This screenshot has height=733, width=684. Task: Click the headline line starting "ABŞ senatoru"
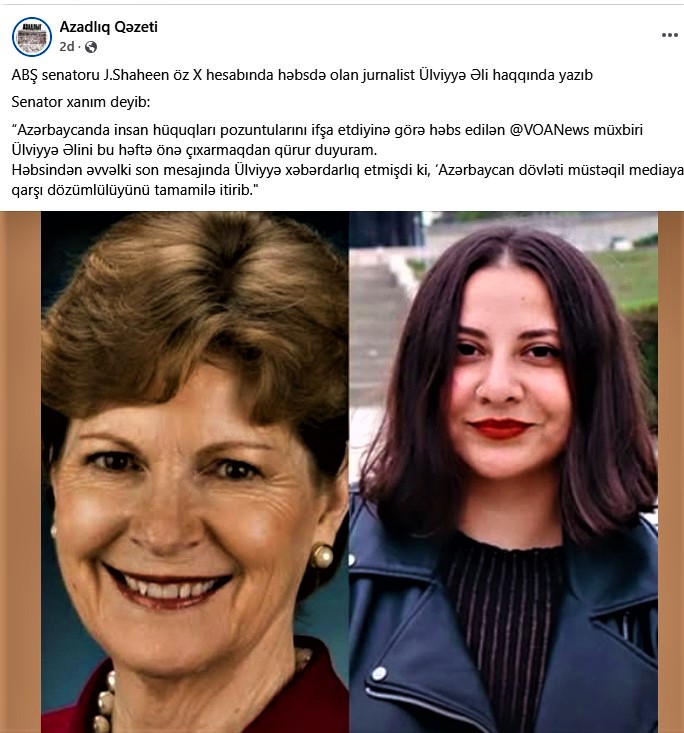(x=302, y=75)
